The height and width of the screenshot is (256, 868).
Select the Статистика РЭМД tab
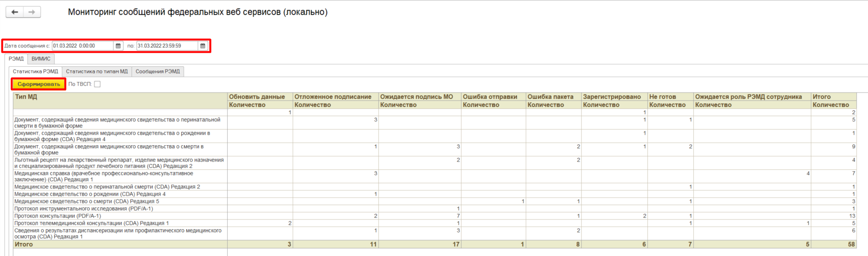(x=35, y=71)
